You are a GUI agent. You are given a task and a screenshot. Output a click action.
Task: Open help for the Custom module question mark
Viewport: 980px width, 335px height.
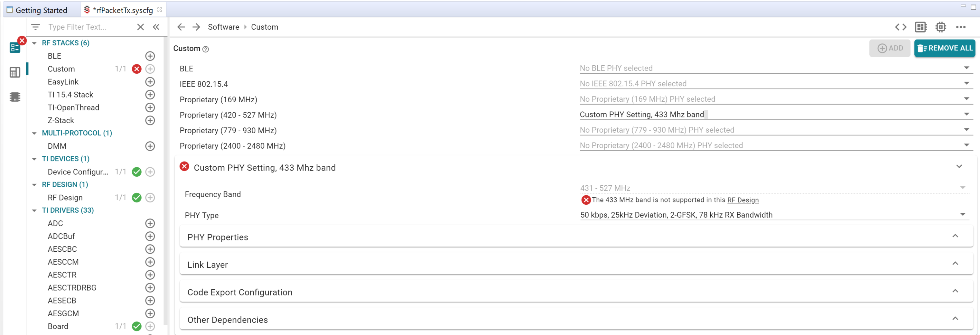tap(206, 49)
